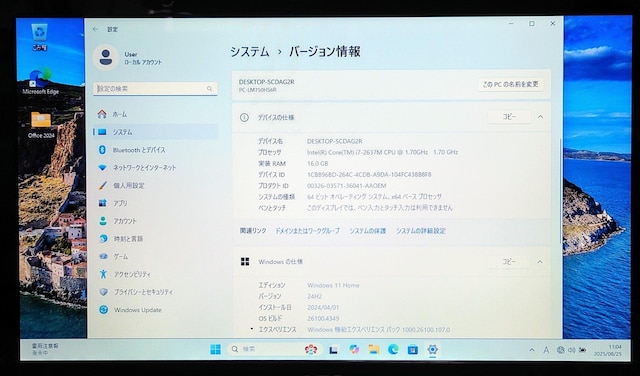Click the taskbar 検索 search box

point(275,349)
